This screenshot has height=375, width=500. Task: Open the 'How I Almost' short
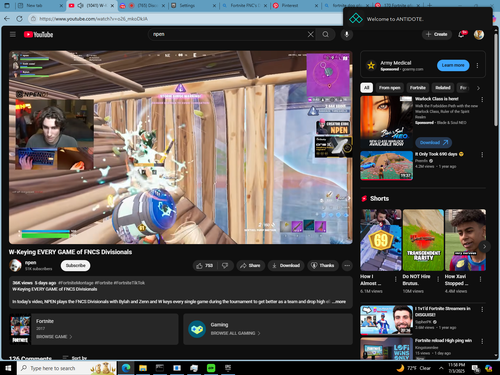click(x=381, y=240)
